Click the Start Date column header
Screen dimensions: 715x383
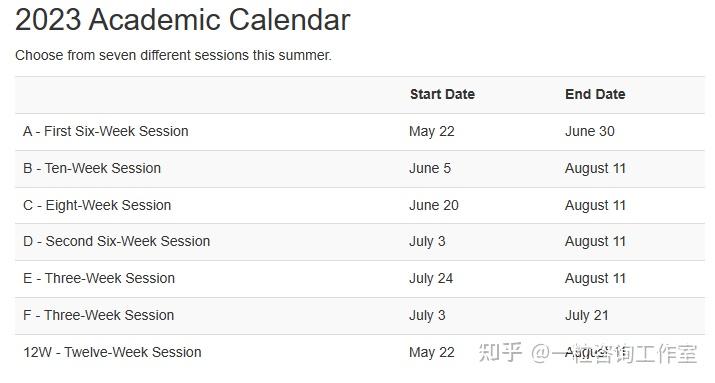tap(442, 94)
